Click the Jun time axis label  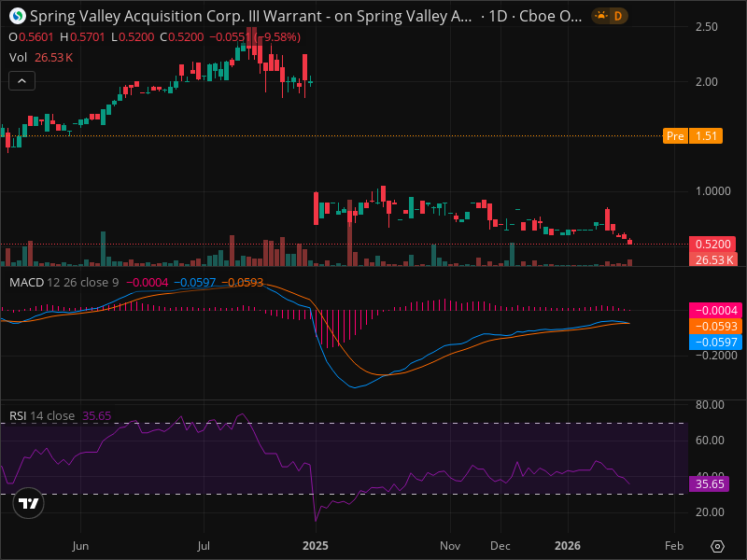coord(80,546)
